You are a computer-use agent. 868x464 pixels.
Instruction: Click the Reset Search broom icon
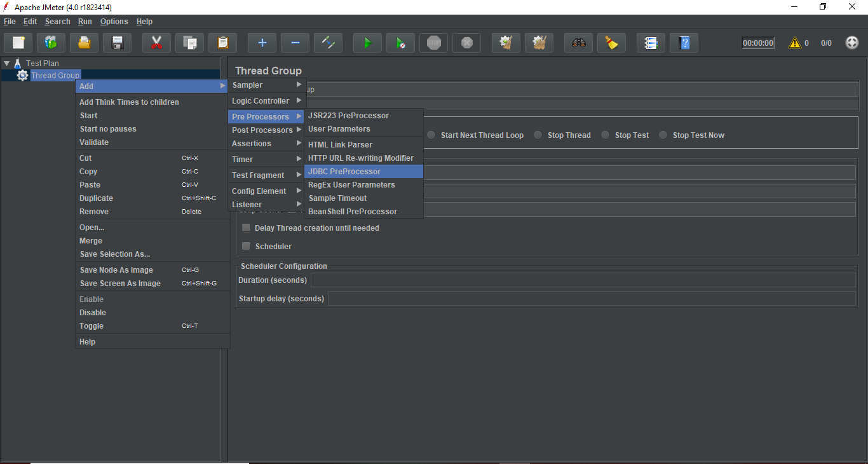(611, 43)
